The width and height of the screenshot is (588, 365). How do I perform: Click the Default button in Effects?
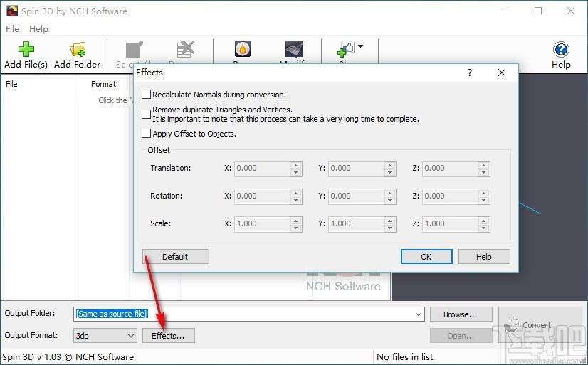pos(176,257)
